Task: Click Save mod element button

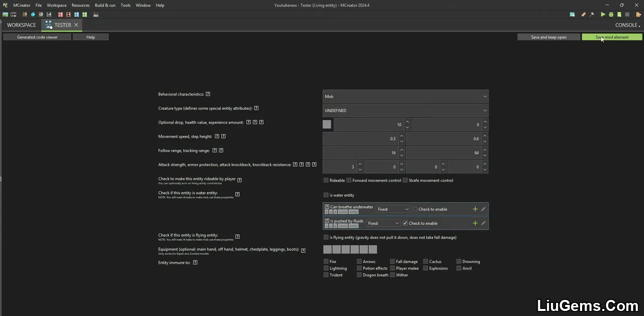Action: tap(612, 37)
